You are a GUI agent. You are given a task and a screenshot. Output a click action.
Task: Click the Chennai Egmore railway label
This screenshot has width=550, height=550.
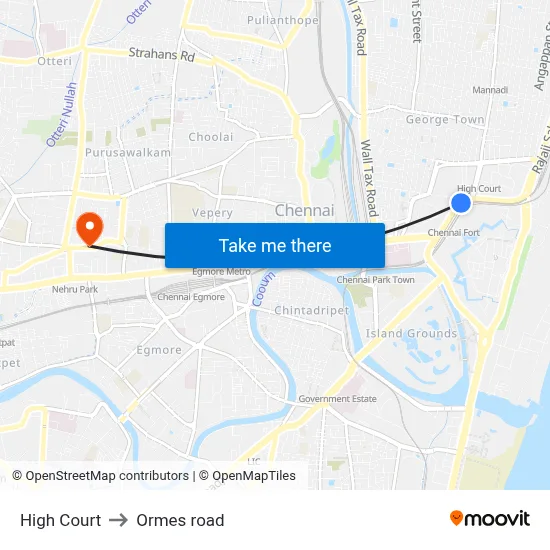click(x=191, y=297)
